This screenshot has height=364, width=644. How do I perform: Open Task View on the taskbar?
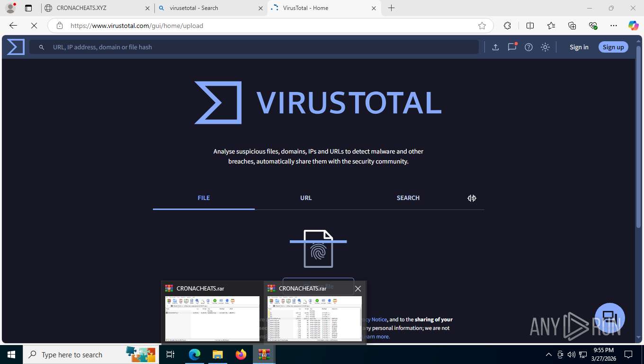170,355
